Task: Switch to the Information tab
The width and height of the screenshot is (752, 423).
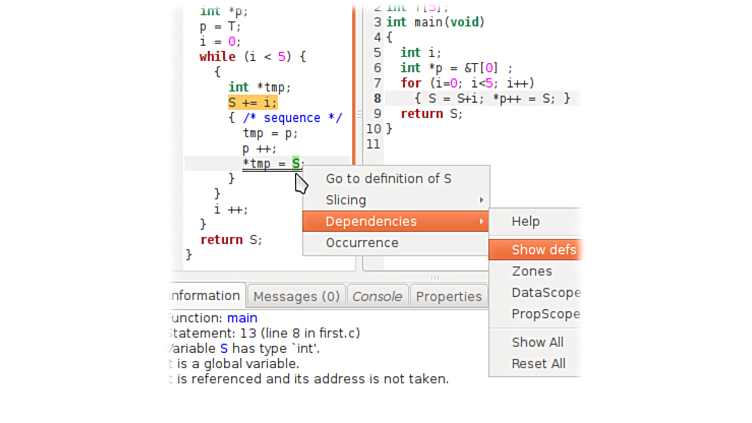Action: pyautogui.click(x=204, y=296)
